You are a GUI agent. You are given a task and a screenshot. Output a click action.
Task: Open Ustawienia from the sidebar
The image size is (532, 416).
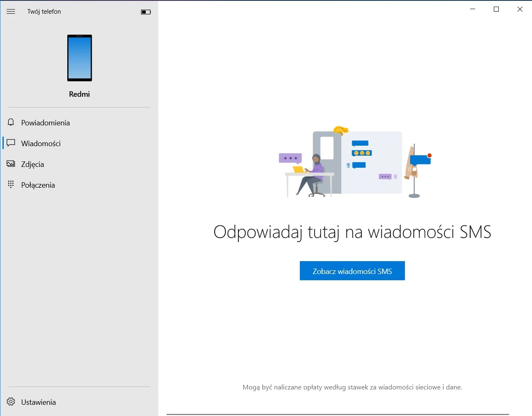coord(39,402)
